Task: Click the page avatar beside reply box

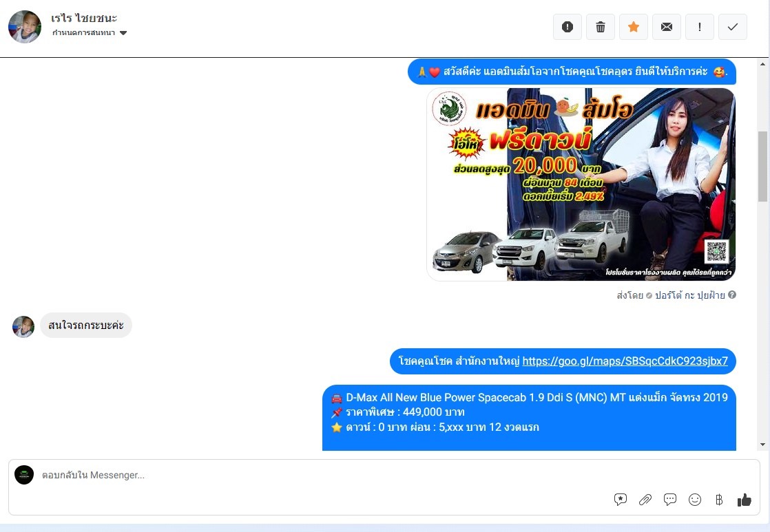Action: click(x=24, y=475)
